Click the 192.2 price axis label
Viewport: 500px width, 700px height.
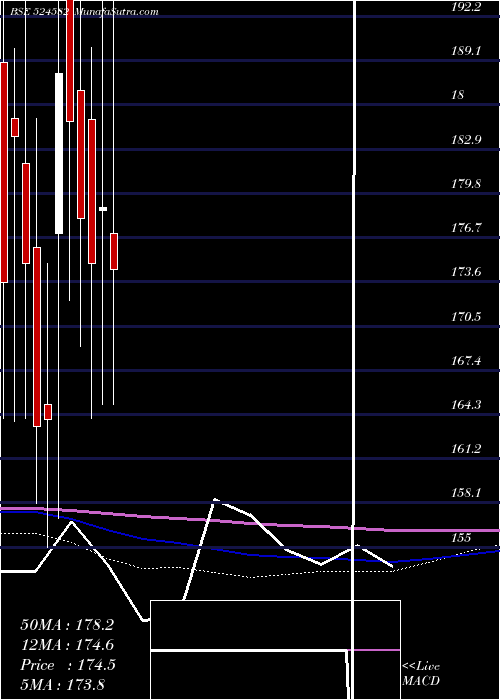coord(465,7)
